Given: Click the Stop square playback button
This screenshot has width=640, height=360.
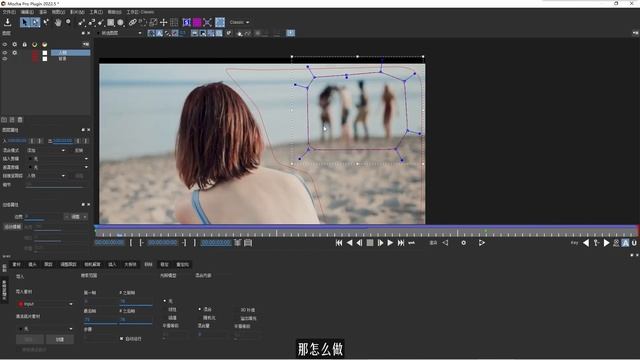Looking at the screenshot, I should coord(370,243).
